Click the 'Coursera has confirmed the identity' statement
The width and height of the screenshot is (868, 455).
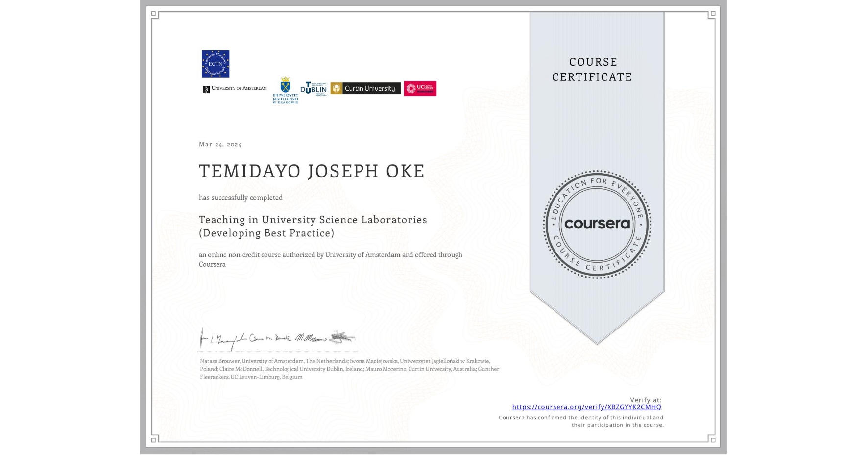coord(581,421)
